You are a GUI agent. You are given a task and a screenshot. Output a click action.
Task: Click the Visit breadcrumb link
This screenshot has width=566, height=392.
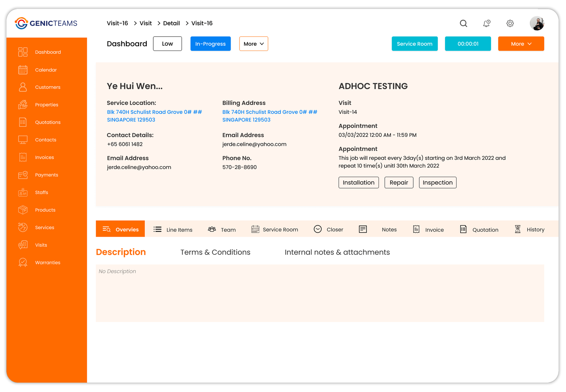[x=146, y=23]
